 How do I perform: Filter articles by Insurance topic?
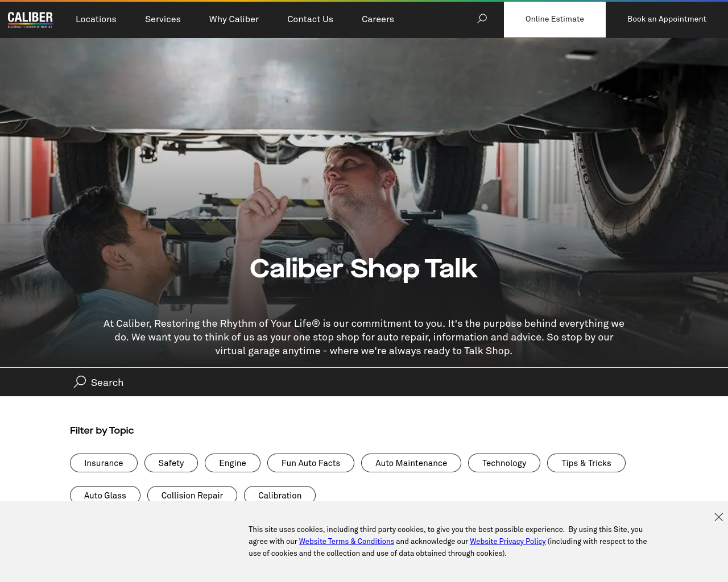pos(104,463)
